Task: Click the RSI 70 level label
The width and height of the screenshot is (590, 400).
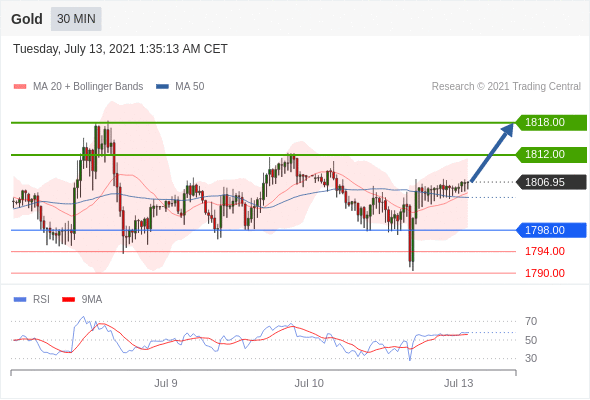Action: 531,321
